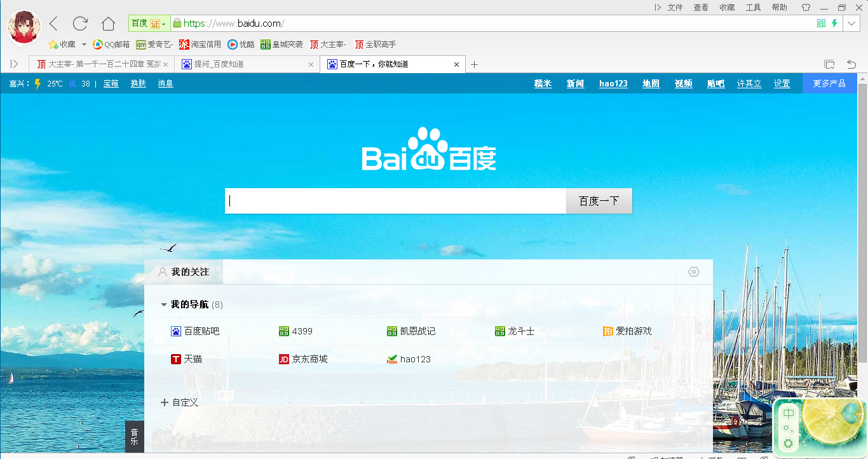Viewport: 868px width, 459px height.
Task: Click the 收藏 star favorites icon
Action: click(53, 45)
